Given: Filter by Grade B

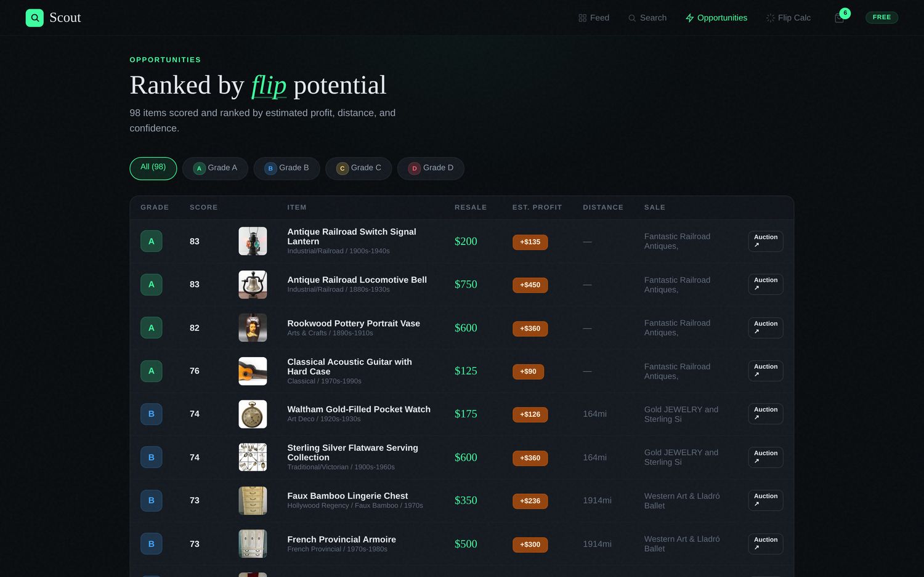Looking at the screenshot, I should [x=287, y=168].
